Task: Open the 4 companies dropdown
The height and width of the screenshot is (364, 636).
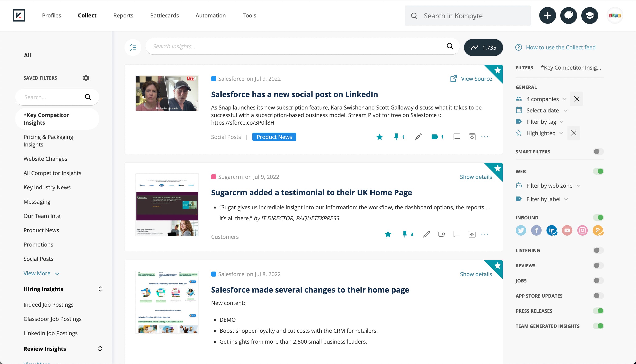Action: click(542, 99)
